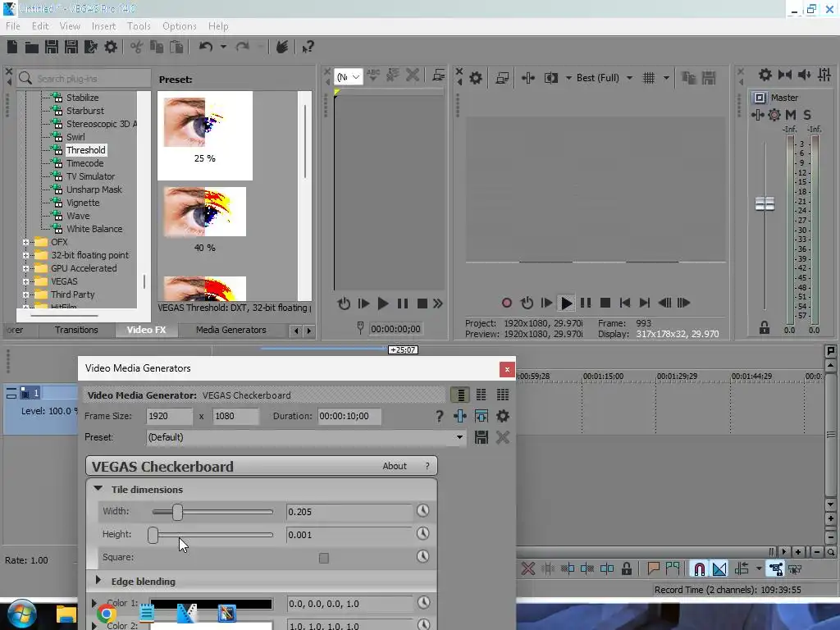Expand the OFX folder in plug-in tree

[25, 242]
